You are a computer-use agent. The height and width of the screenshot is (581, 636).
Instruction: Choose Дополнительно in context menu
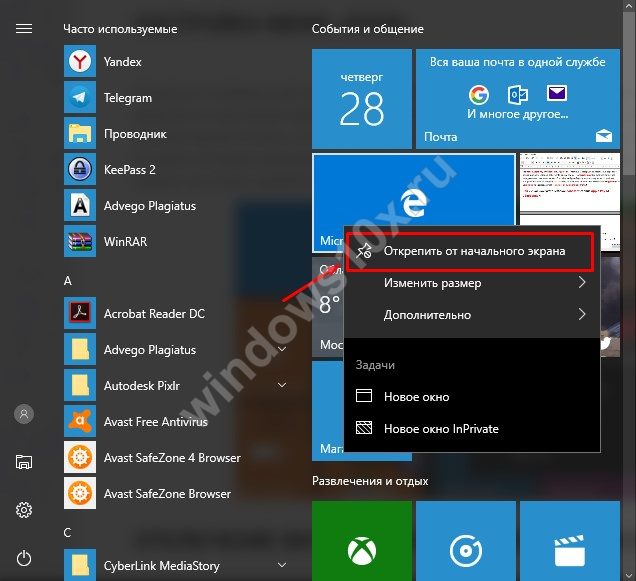[472, 315]
